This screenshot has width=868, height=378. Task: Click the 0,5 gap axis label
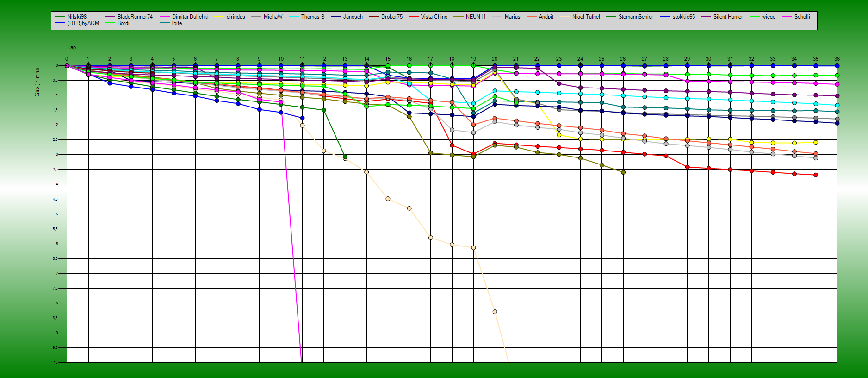pyautogui.click(x=55, y=81)
